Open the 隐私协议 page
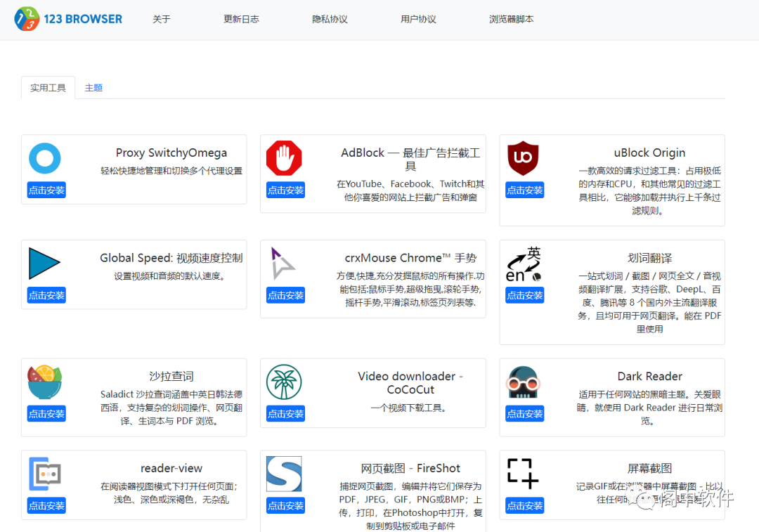The width and height of the screenshot is (759, 532). pos(330,19)
